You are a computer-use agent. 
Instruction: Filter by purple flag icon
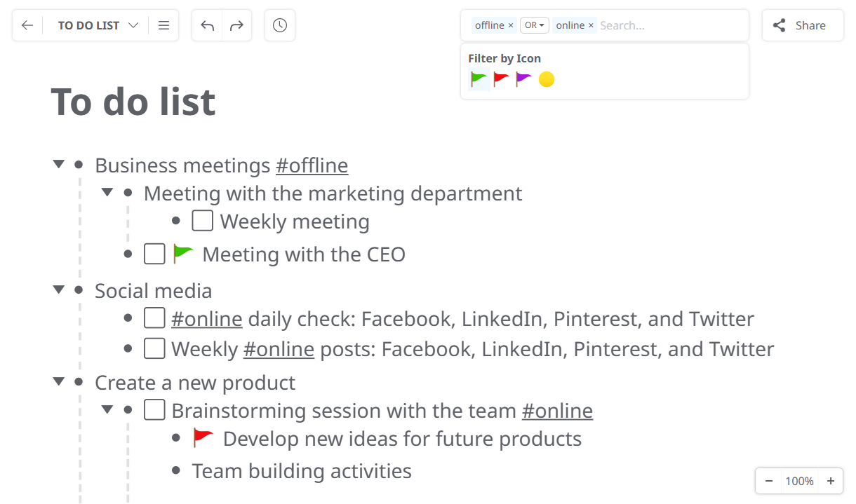[x=523, y=79]
